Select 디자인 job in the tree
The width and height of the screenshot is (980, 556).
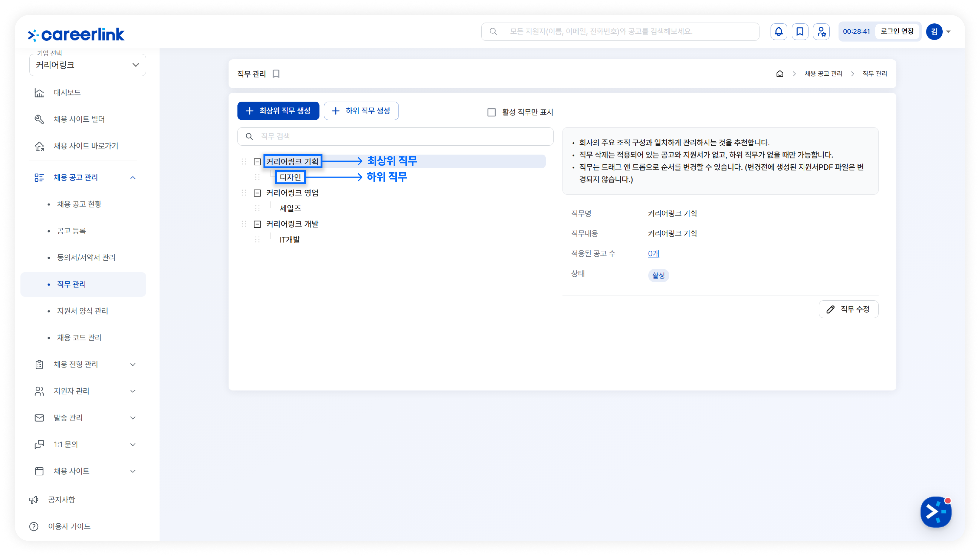click(290, 177)
